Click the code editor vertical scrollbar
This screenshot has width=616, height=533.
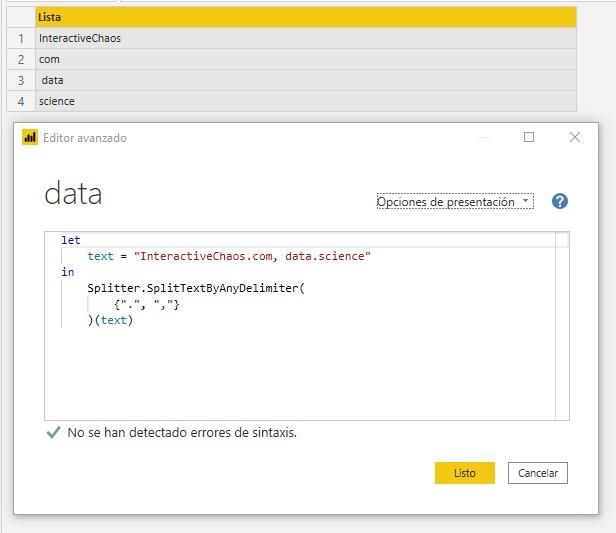click(x=562, y=330)
